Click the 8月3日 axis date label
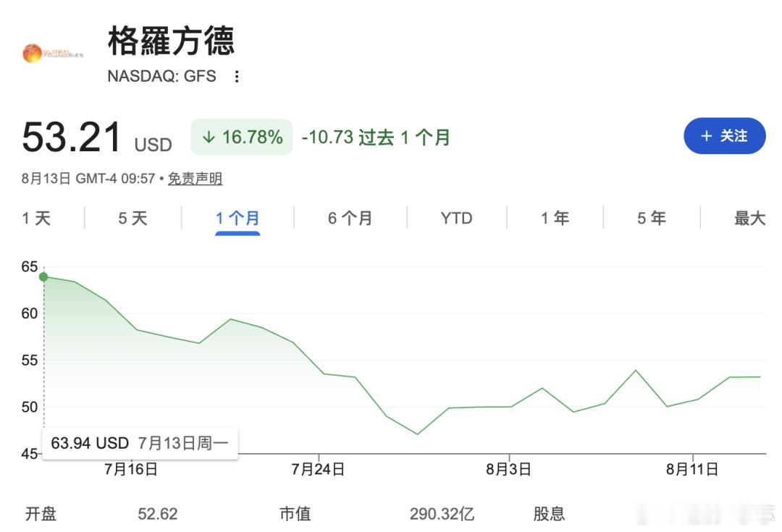This screenshot has height=532, width=782. [508, 469]
